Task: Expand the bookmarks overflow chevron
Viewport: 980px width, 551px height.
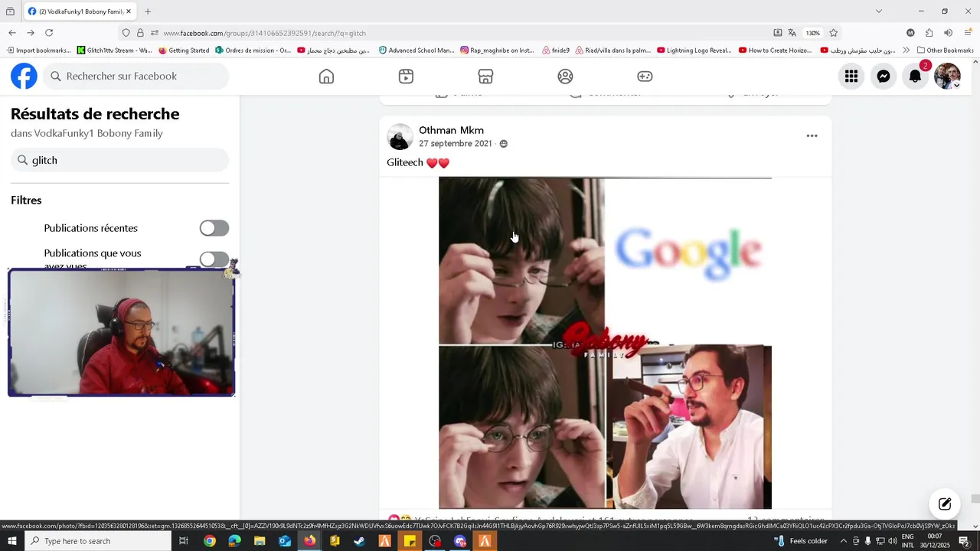Action: pyautogui.click(x=906, y=51)
